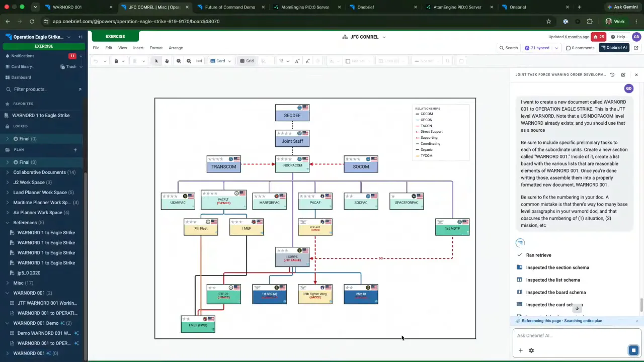Collapse the left sidebar panel
Screen dimensions: 644x362
80,37
